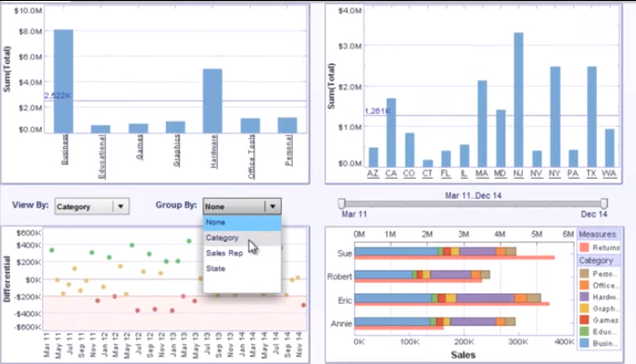Choose Sales Rep in Group By list
This screenshot has height=364, width=636.
tap(242, 253)
